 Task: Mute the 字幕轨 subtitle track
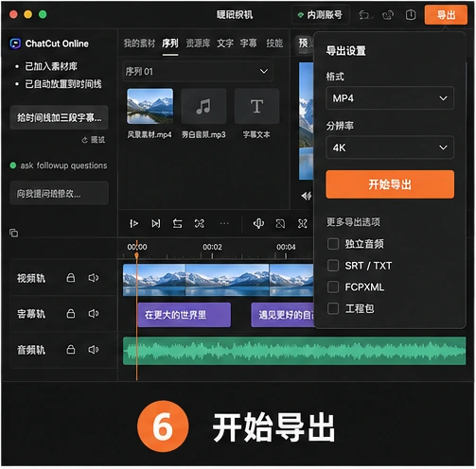(x=94, y=314)
